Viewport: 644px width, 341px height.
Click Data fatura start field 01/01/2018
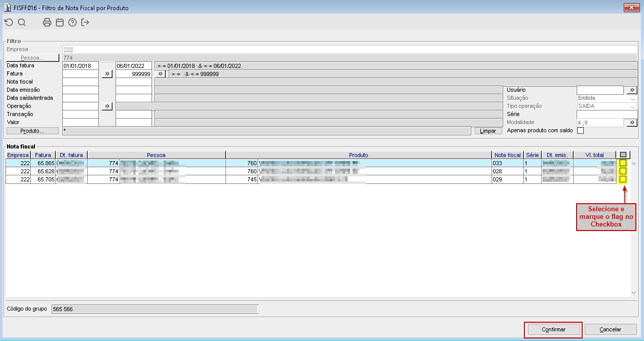point(81,65)
